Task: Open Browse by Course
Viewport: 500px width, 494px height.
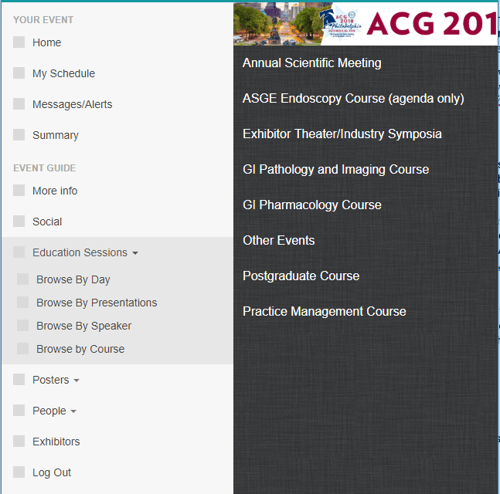Action: point(80,349)
